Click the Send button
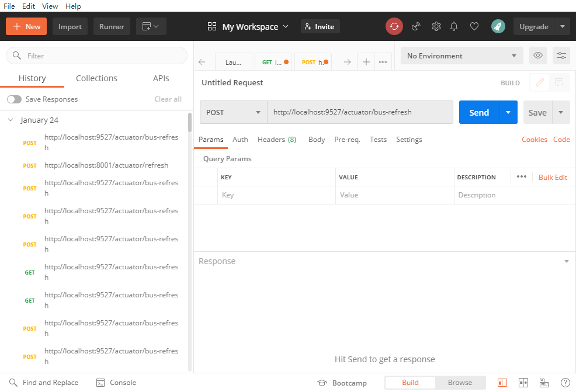Viewport: 576px width, 392px height. [479, 112]
